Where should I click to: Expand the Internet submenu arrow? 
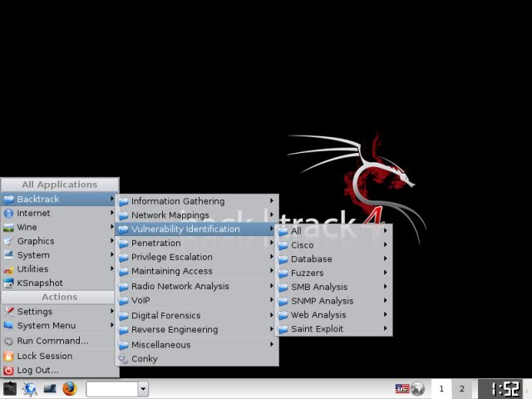point(112,213)
